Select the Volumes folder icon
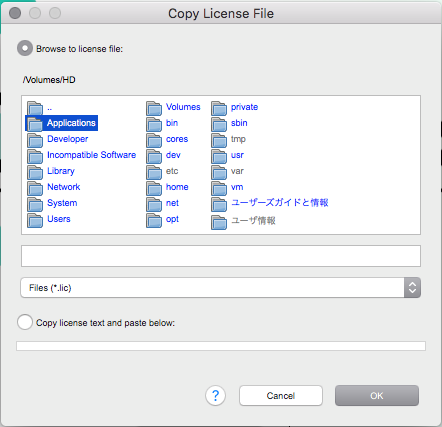This screenshot has height=427, width=442. tap(154, 108)
